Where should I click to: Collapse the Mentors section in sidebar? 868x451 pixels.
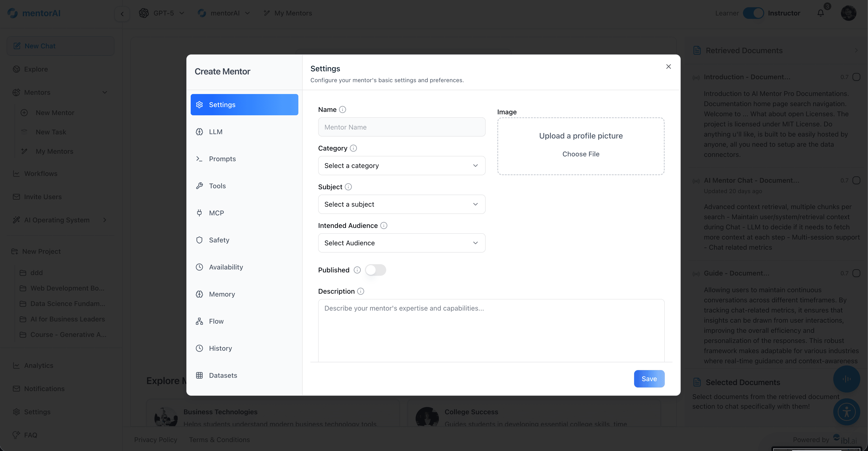105,92
